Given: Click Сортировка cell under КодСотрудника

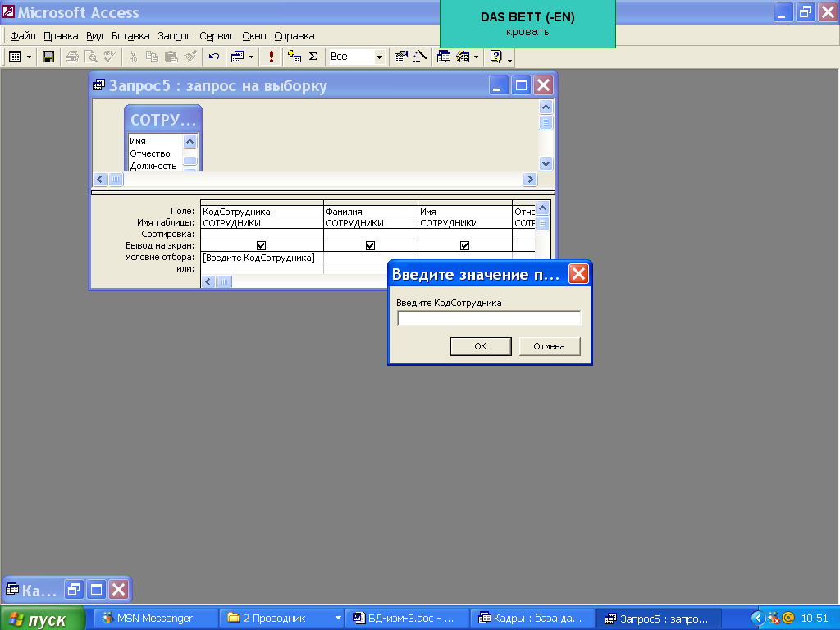Looking at the screenshot, I should [x=262, y=234].
